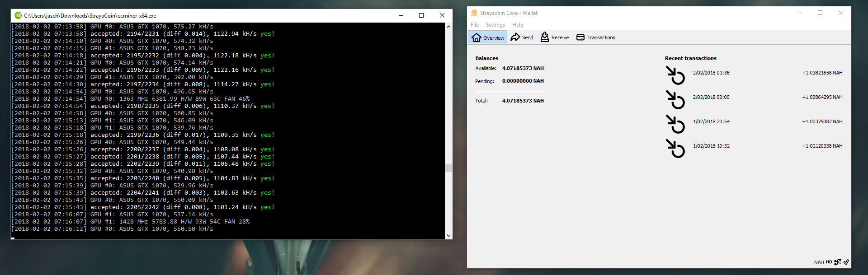Screen dimensions: 868x275
Task: Close the Strayacoin Core wallet window
Action: [841, 13]
